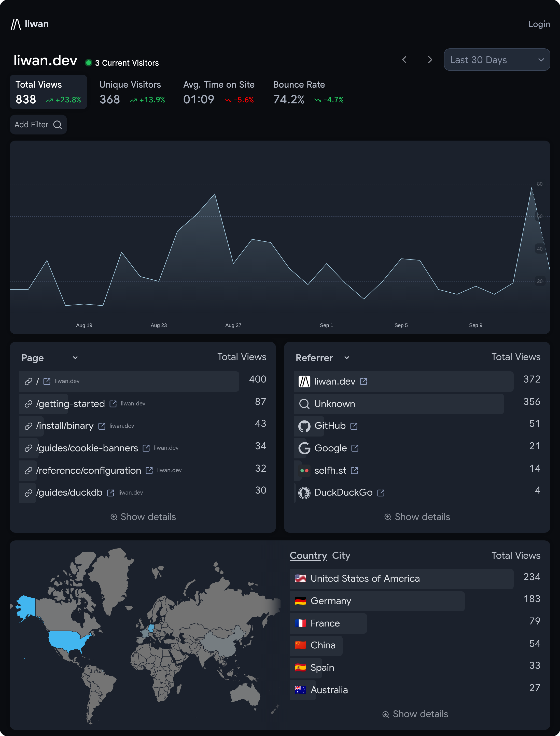This screenshot has width=560, height=736.
Task: Click the Sep 1 label on the chart axis
Action: [x=326, y=325]
